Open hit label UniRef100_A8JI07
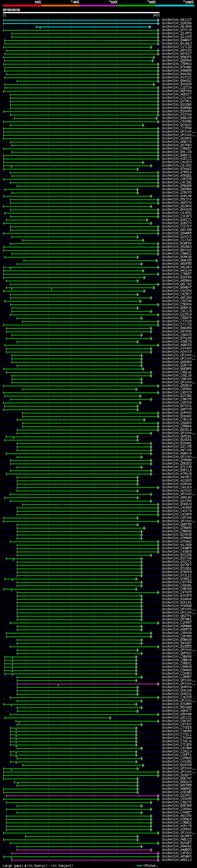 tap(176, 20)
